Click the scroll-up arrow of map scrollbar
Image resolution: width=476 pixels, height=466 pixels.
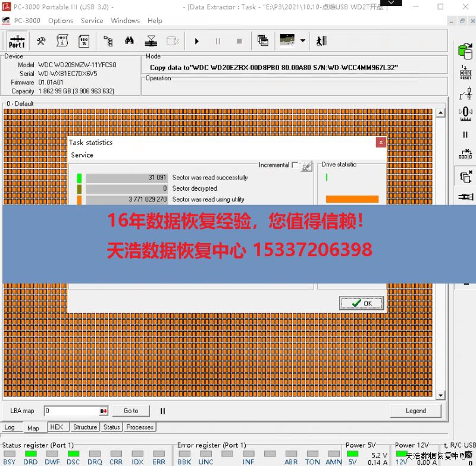click(441, 113)
